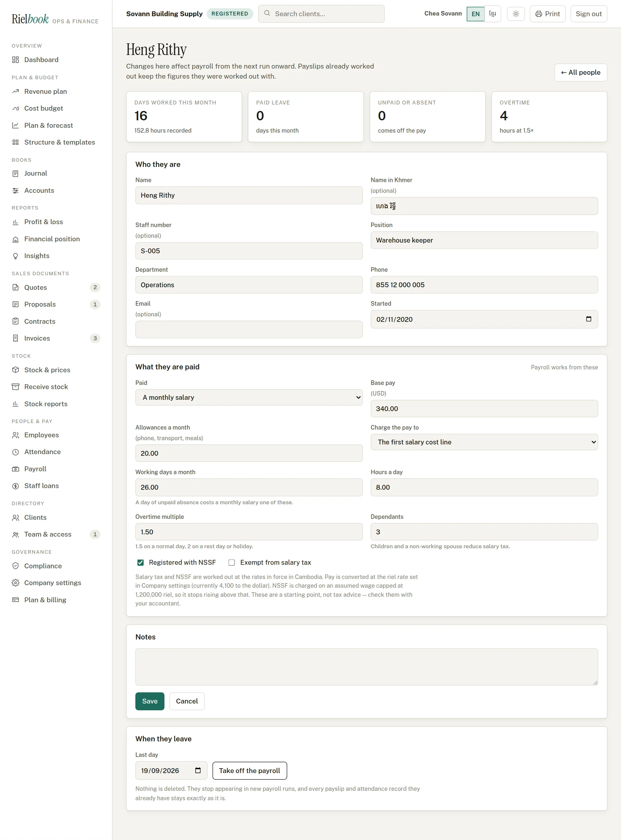The image size is (621, 840).
Task: Switch language to Khmer
Action: click(493, 14)
